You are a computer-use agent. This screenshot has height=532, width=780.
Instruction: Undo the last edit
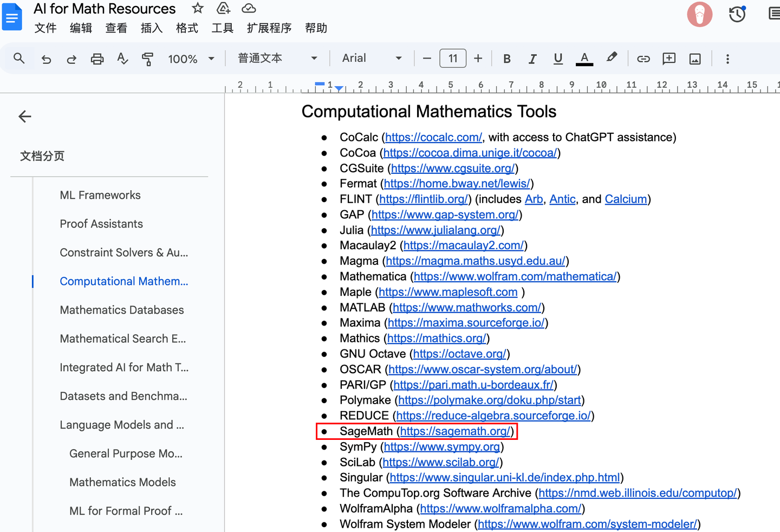(46, 59)
